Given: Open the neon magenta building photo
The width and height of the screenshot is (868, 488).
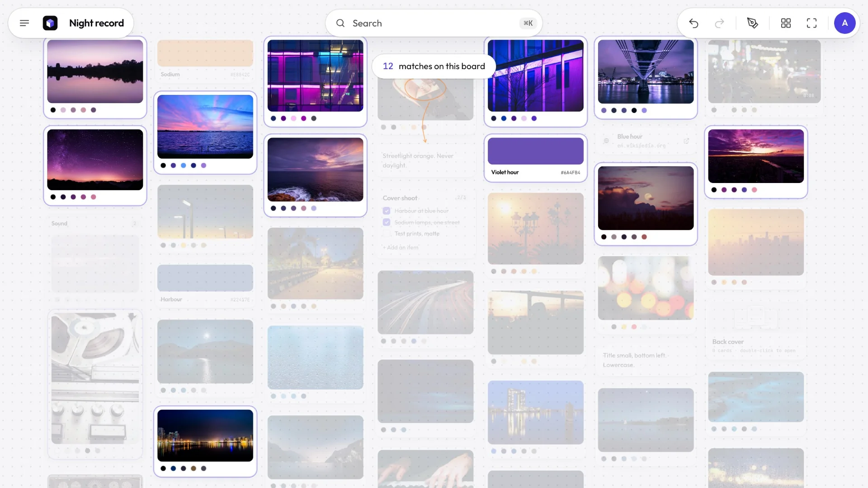Looking at the screenshot, I should [315, 75].
